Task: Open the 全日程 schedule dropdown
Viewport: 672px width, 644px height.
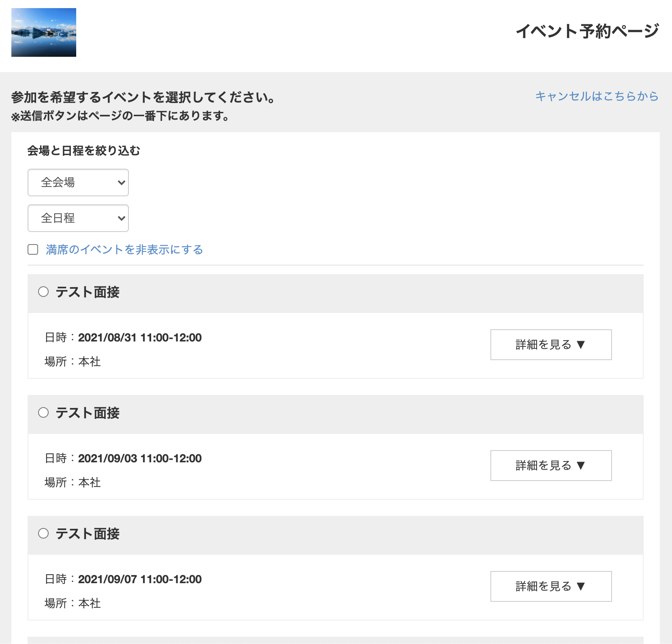Action: (x=78, y=218)
